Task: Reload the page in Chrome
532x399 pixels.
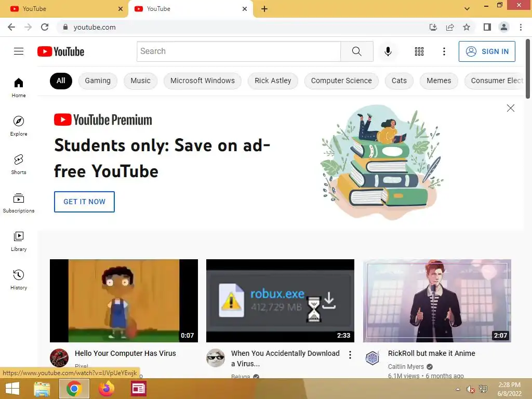Action: (45, 27)
